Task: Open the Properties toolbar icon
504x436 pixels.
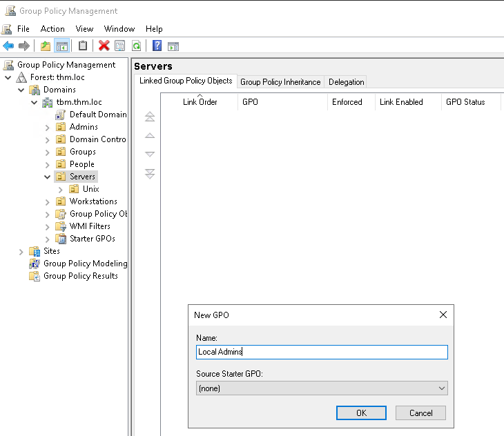Action: (120, 46)
